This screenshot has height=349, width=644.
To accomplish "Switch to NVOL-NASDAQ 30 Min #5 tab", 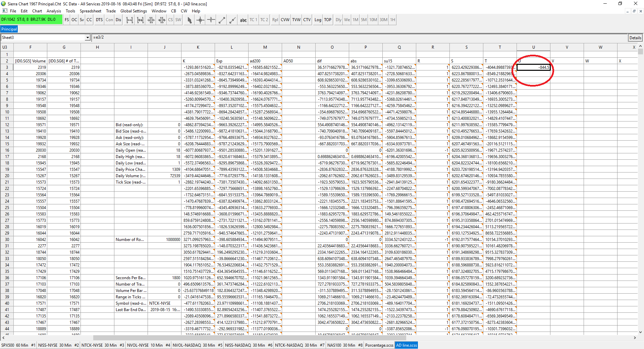I will pos(198,345).
